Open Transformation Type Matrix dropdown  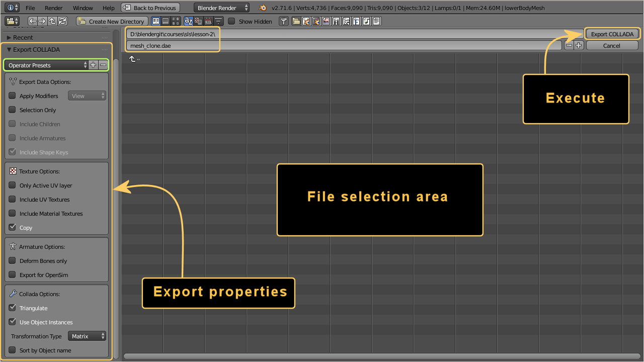pos(87,336)
